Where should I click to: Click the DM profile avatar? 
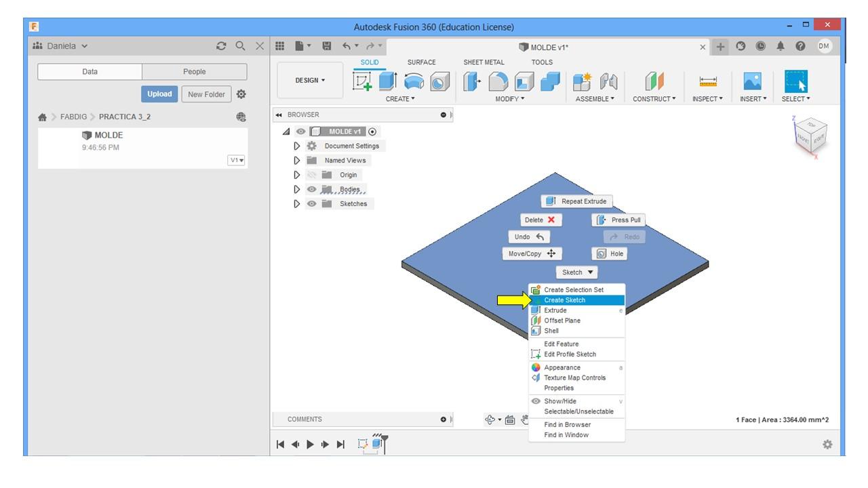[x=825, y=46]
